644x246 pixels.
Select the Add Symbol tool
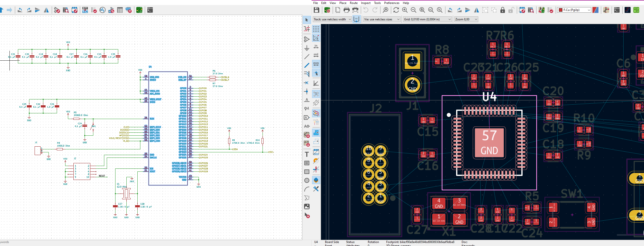tap(307, 39)
